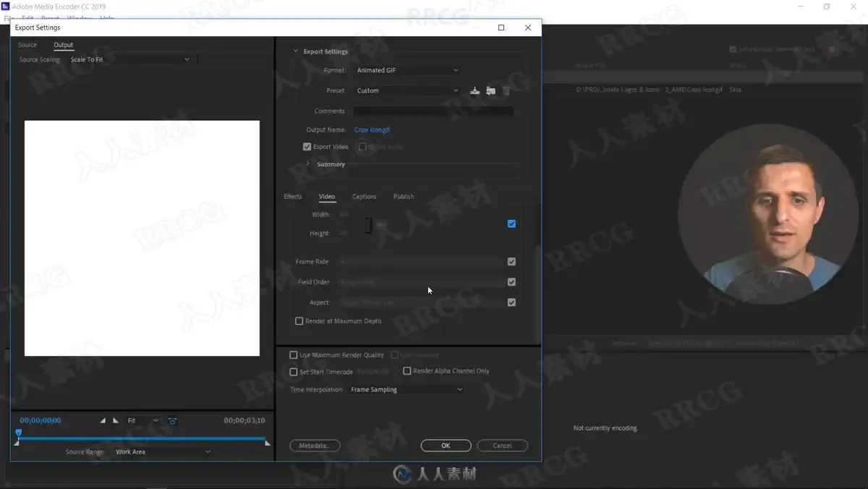Click the queue output file path in Media Encoder
This screenshot has width=868, height=489.
pyautogui.click(x=649, y=90)
